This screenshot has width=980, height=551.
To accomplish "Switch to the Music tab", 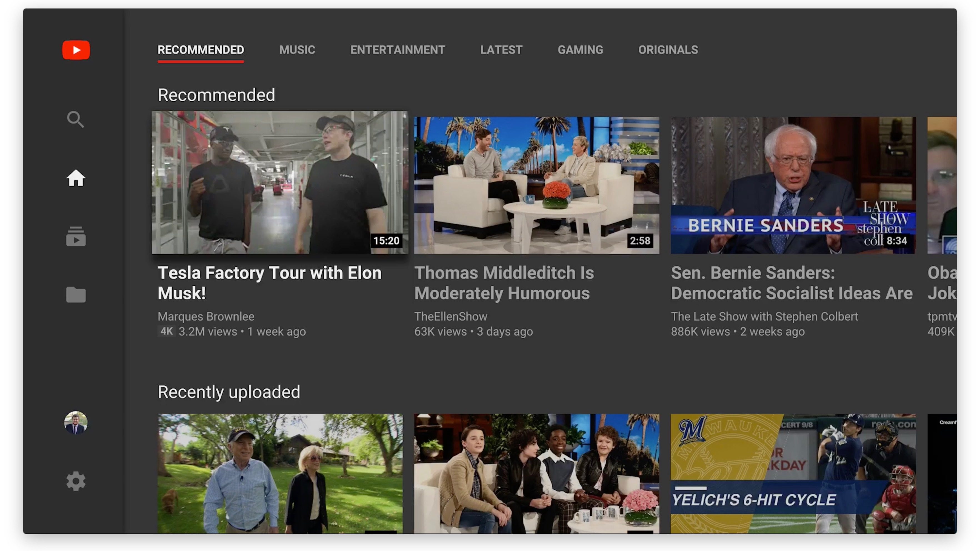I will click(297, 50).
